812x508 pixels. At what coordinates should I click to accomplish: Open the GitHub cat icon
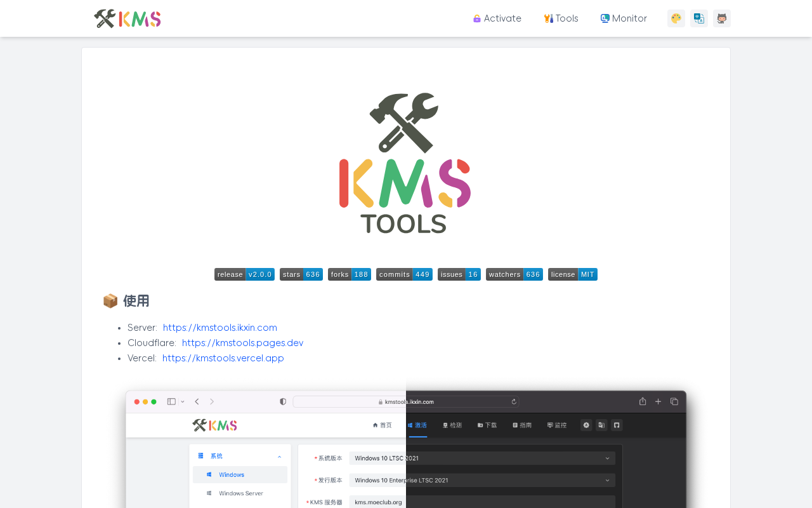(722, 18)
